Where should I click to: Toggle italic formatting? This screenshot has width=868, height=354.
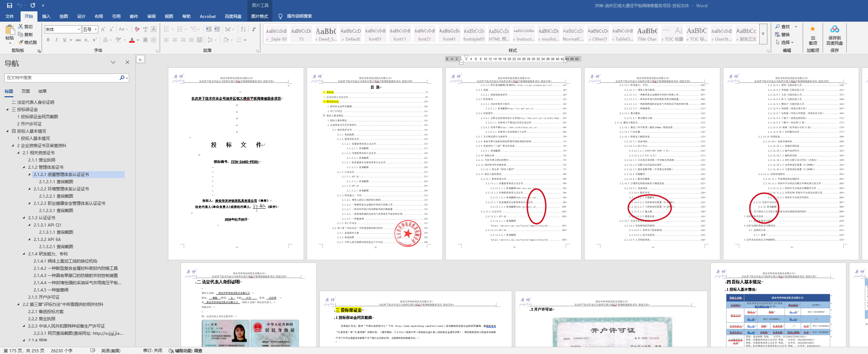pyautogui.click(x=56, y=40)
